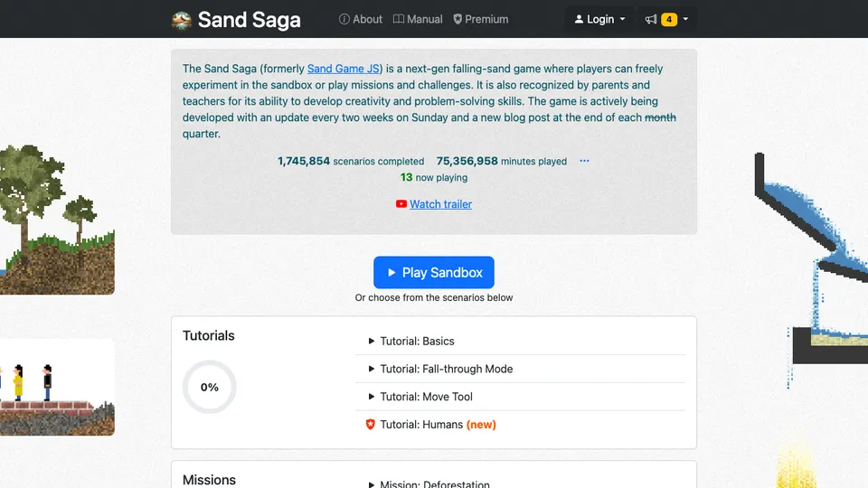This screenshot has height=488, width=868.
Task: Click the Play Sandbox button
Action: click(x=434, y=272)
